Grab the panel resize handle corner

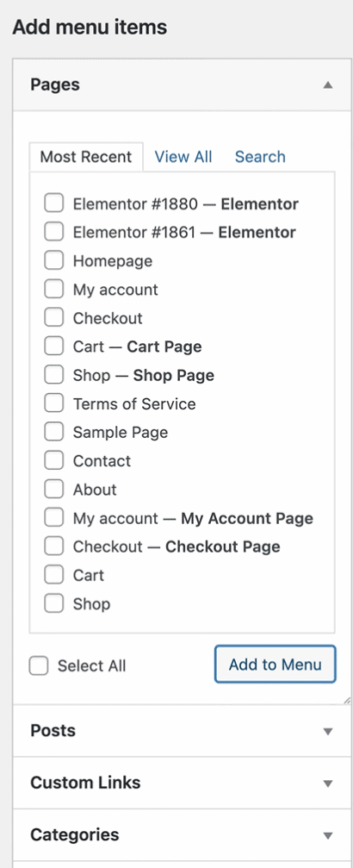347,700
